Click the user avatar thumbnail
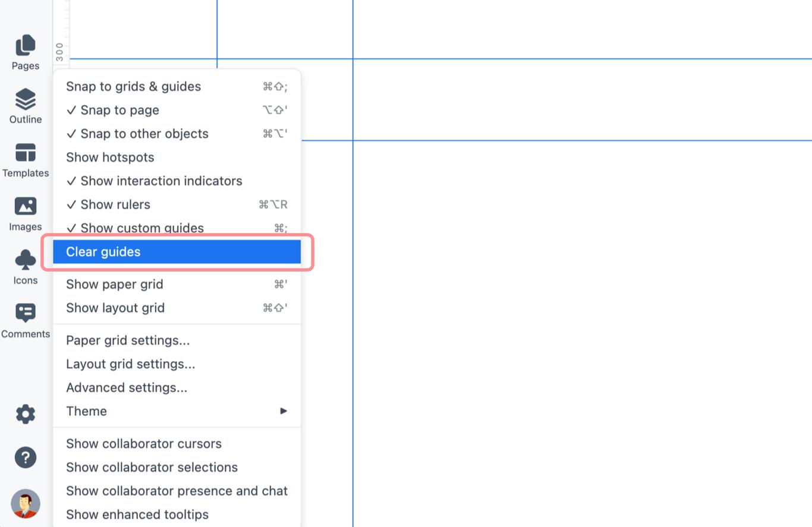This screenshot has width=812, height=527. [x=25, y=504]
